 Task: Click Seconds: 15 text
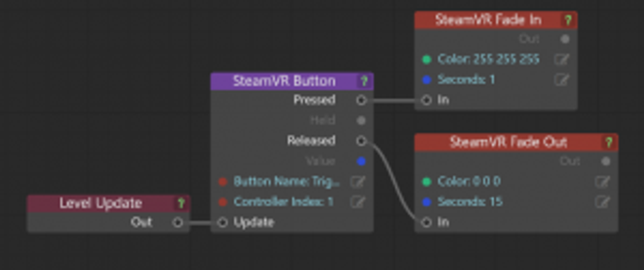pyautogui.click(x=470, y=202)
